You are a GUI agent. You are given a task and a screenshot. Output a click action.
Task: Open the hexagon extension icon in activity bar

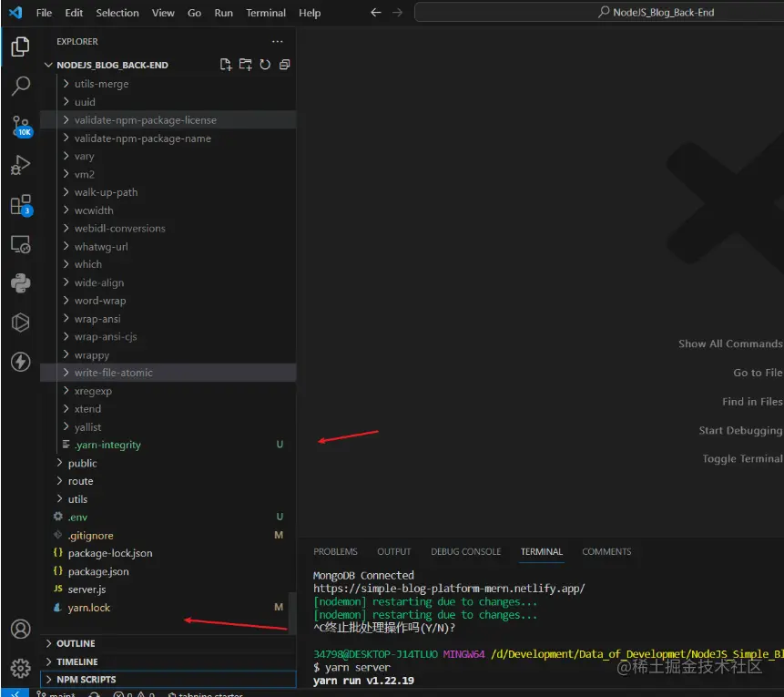(20, 323)
